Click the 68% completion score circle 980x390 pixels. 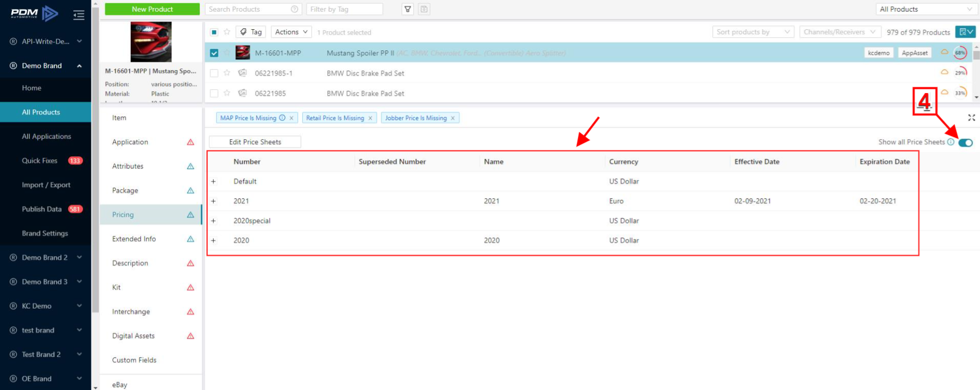coord(960,53)
